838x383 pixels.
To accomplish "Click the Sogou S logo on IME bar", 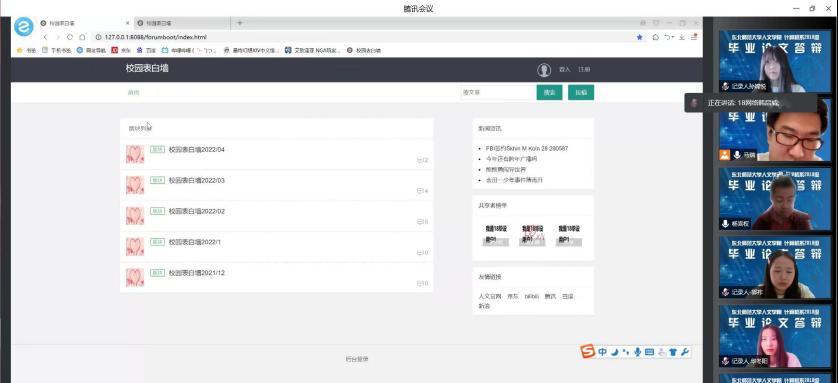I will (x=588, y=351).
